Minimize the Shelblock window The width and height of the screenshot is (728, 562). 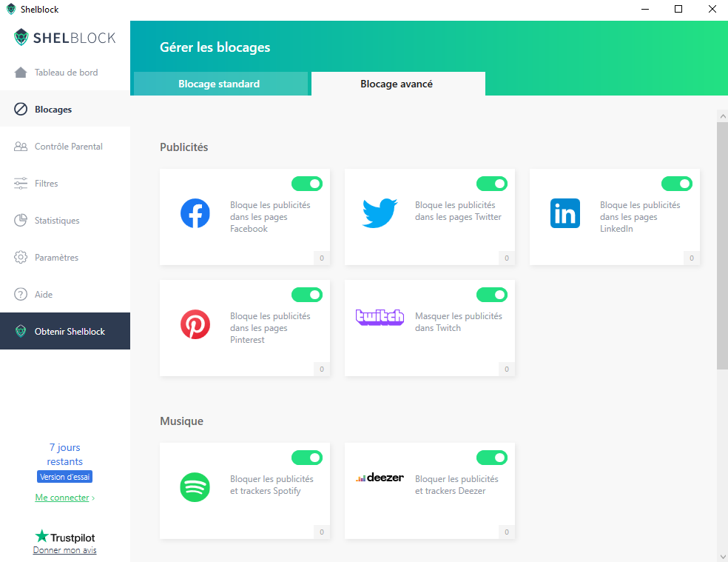tap(645, 10)
